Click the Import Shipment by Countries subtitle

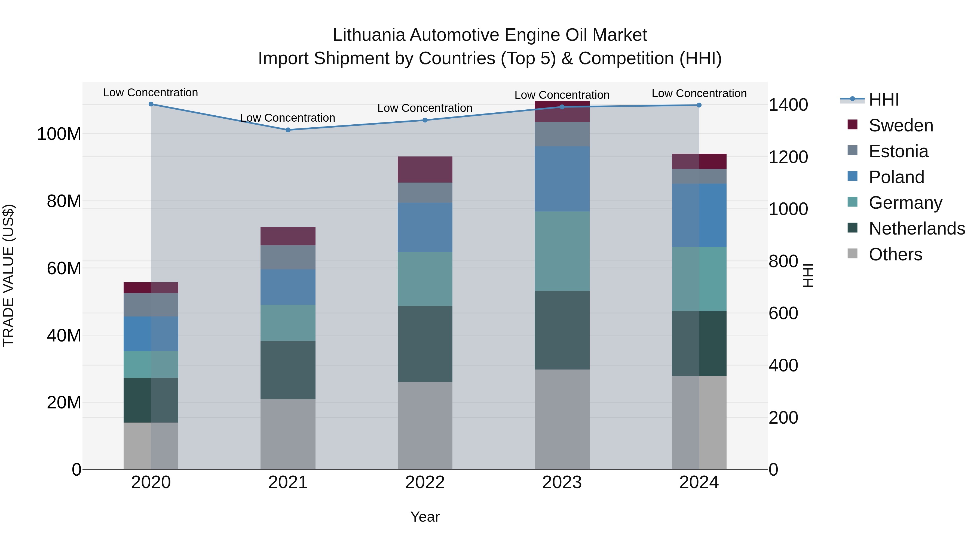[490, 59]
